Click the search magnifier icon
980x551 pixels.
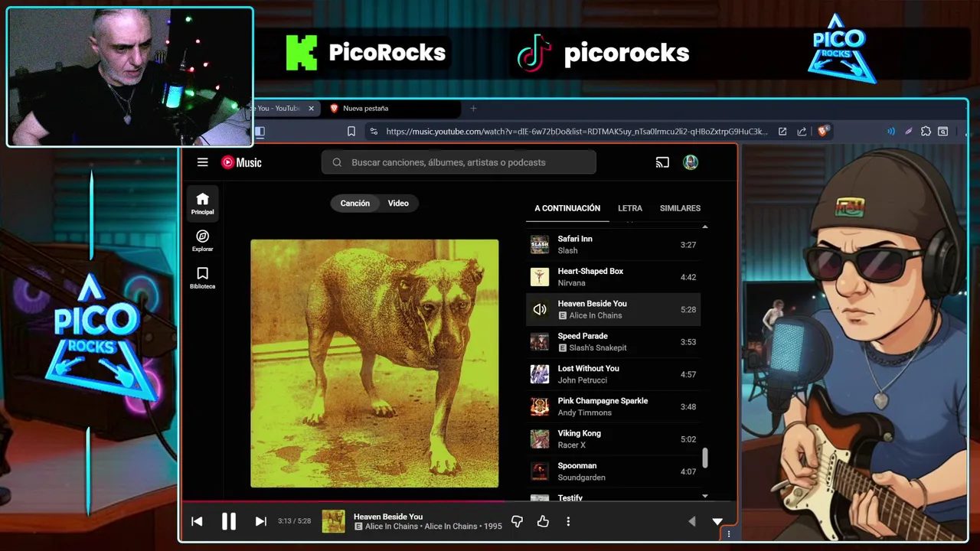(337, 162)
